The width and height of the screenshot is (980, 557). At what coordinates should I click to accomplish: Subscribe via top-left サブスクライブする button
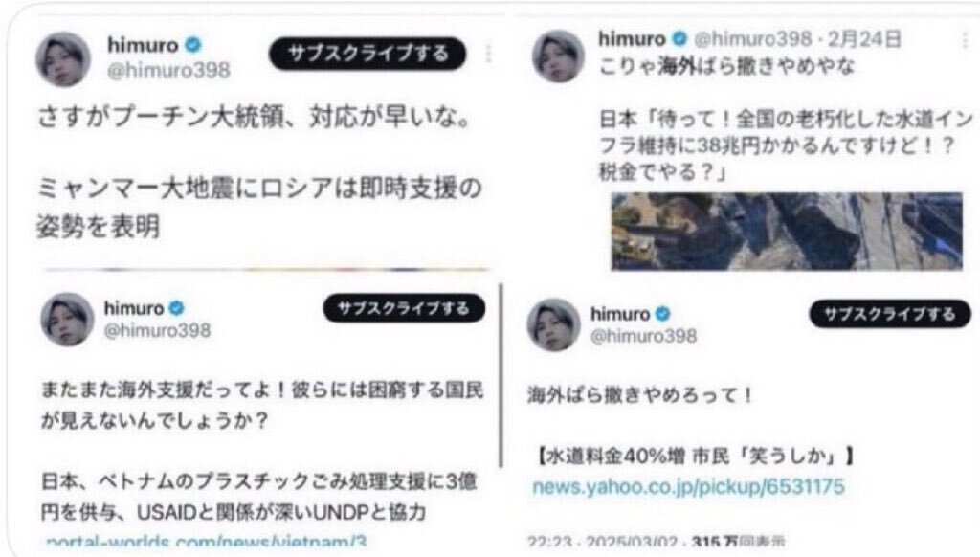[x=367, y=54]
